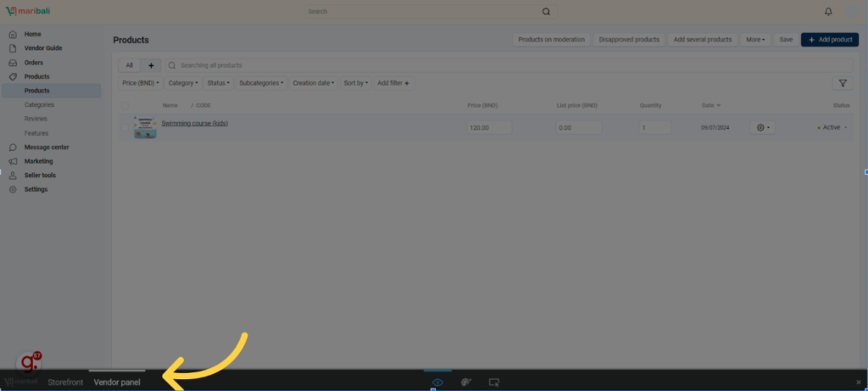Screen dimensions: 868x391
Task: Select the Swimming course (kids) row checkbox
Action: click(x=125, y=127)
